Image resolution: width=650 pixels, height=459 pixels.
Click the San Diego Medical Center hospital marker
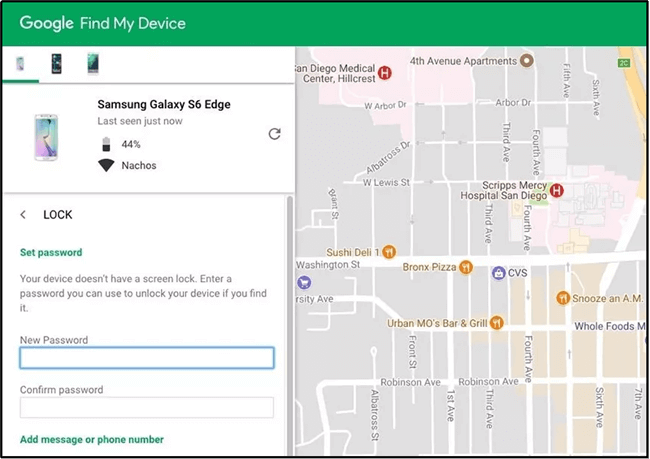point(385,73)
